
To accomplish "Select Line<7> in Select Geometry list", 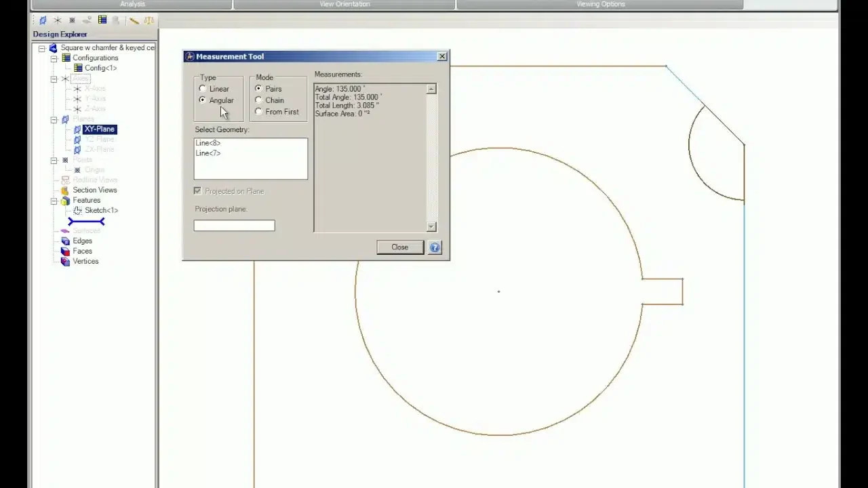I will click(x=208, y=153).
